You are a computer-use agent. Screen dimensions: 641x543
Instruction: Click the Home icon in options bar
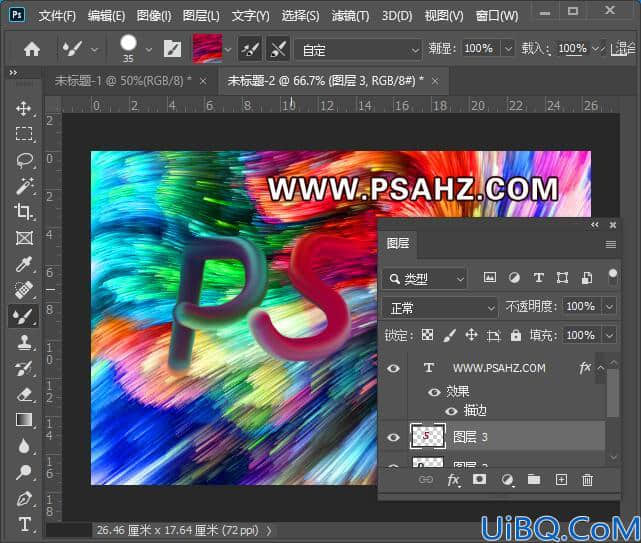coord(31,49)
